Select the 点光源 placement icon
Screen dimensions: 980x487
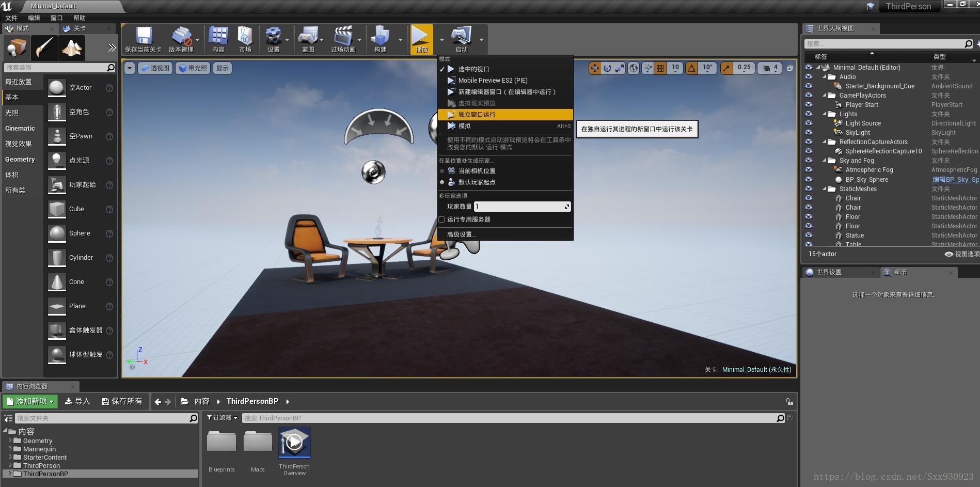57,160
